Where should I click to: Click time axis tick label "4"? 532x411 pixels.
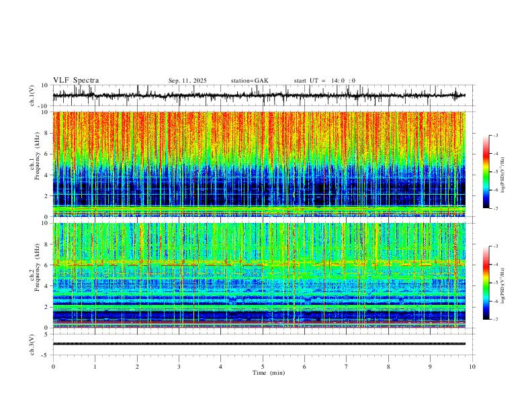(x=220, y=367)
